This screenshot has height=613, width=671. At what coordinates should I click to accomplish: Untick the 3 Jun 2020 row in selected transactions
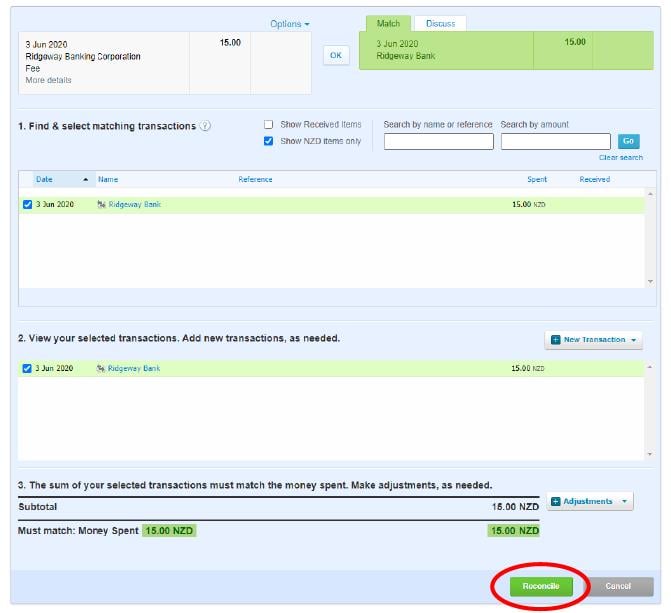(27, 368)
